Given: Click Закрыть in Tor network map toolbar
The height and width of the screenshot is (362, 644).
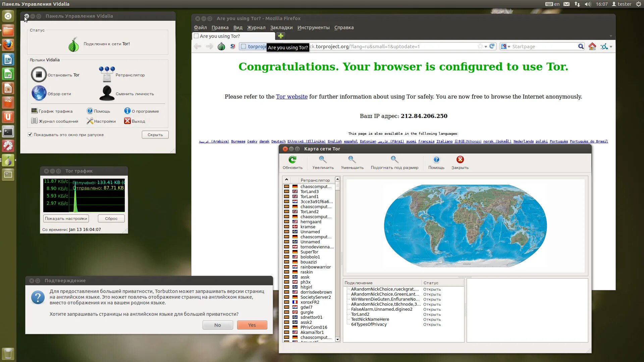Looking at the screenshot, I should pyautogui.click(x=460, y=162).
